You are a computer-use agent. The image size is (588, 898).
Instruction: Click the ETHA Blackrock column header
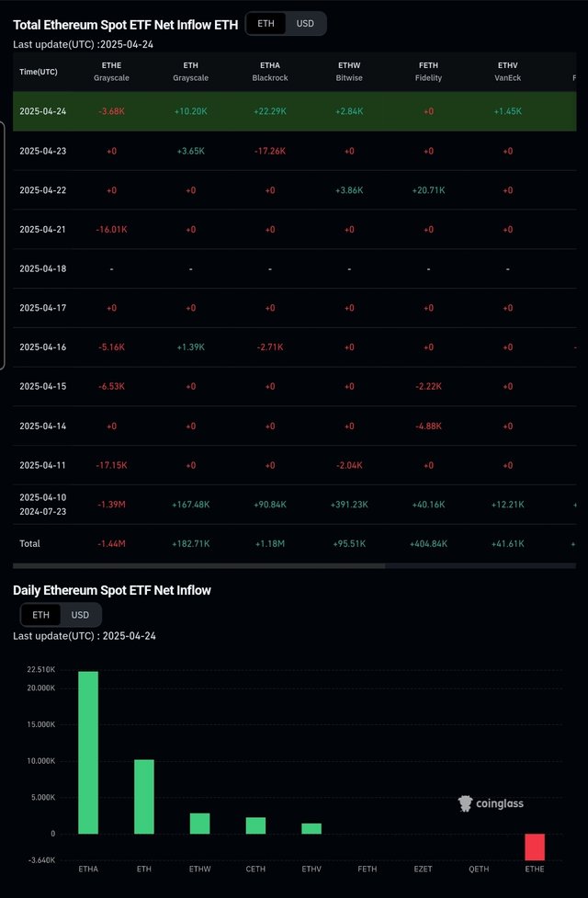coord(270,72)
